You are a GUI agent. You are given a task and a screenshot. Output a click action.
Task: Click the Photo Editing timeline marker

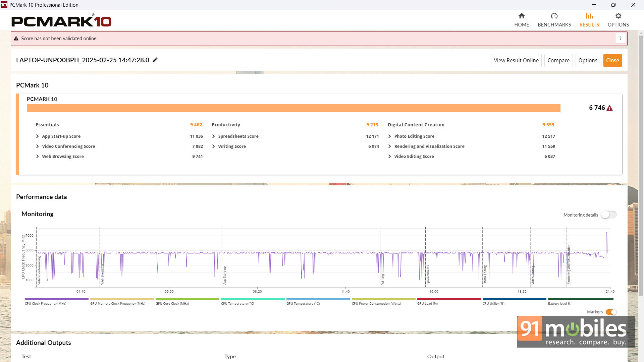pyautogui.click(x=485, y=275)
